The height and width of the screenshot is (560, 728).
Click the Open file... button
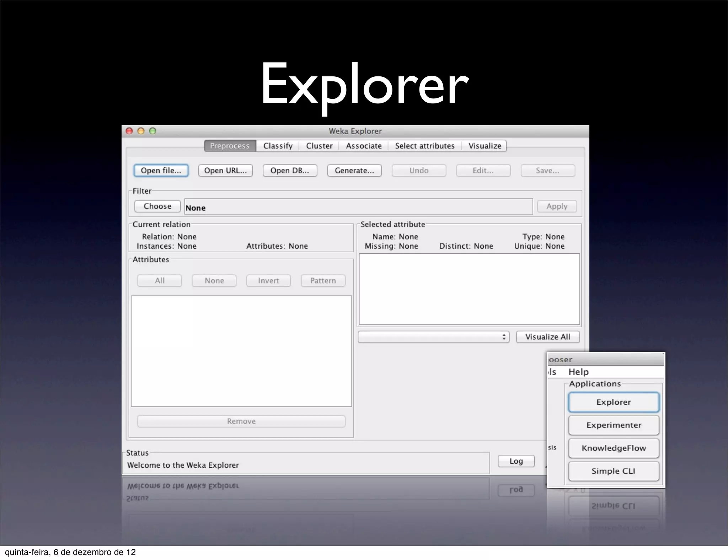pos(161,171)
